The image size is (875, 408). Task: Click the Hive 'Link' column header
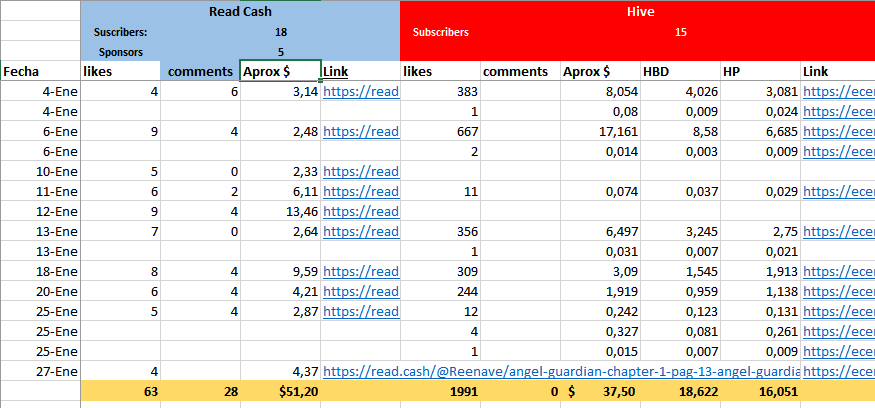[838, 71]
